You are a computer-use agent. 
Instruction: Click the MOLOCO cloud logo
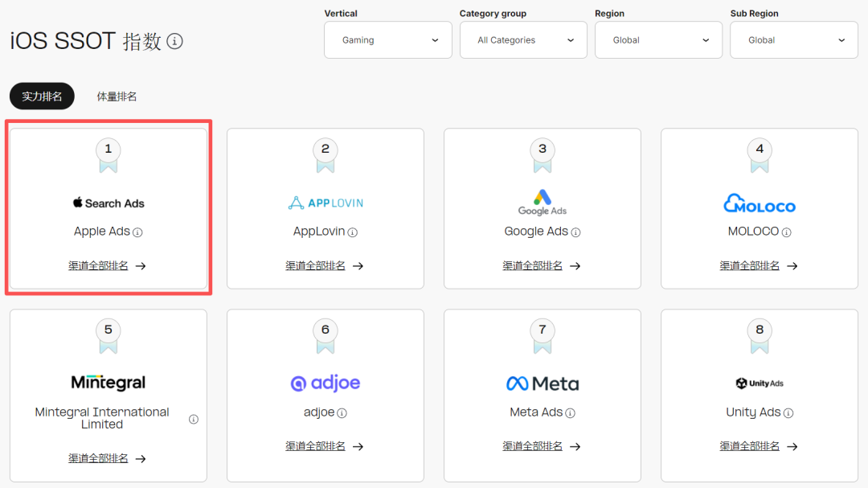759,203
